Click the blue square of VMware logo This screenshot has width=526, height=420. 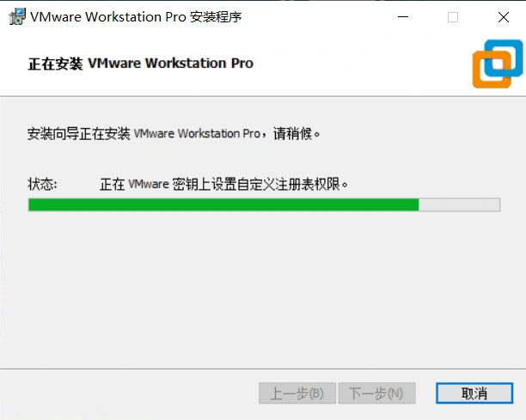504,58
